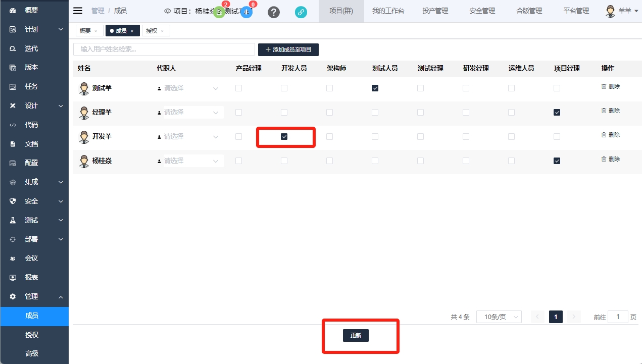This screenshot has width=642, height=364.
Task: Open 报表 in the sidebar
Action: [x=34, y=277]
